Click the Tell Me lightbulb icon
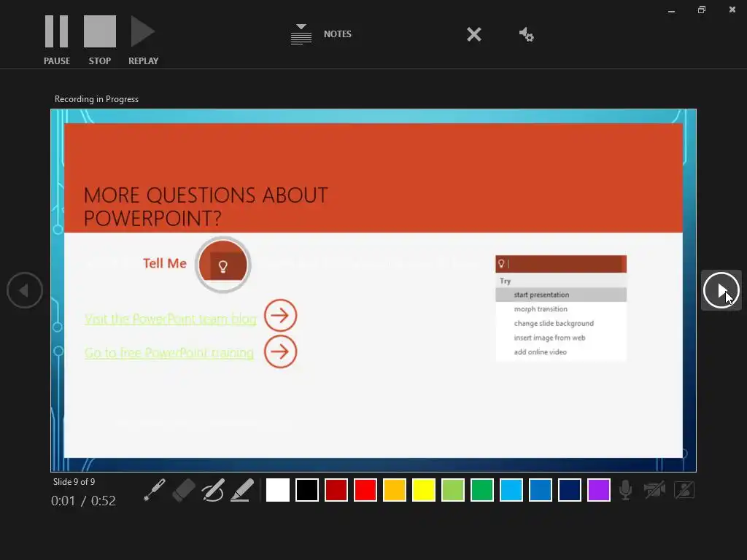The width and height of the screenshot is (747, 560). (223, 265)
